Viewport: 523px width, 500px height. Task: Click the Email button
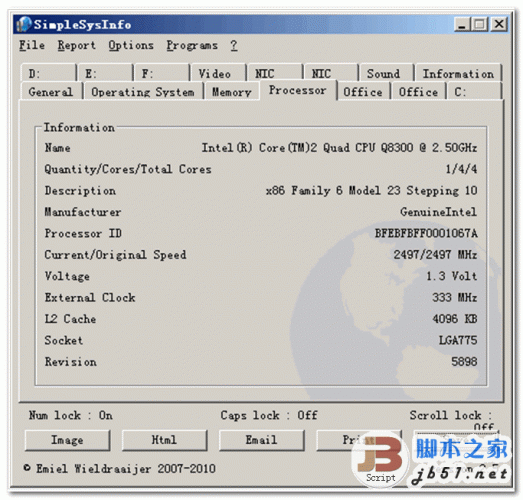pyautogui.click(x=262, y=440)
